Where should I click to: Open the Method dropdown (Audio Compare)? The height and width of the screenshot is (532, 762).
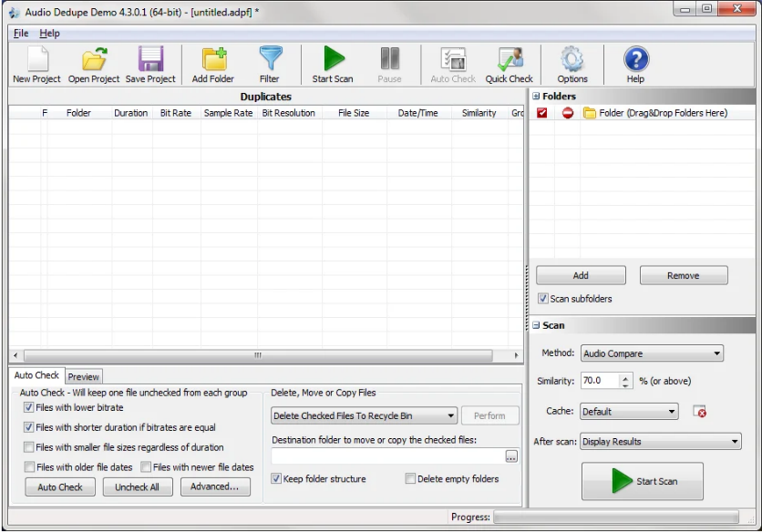(x=652, y=353)
